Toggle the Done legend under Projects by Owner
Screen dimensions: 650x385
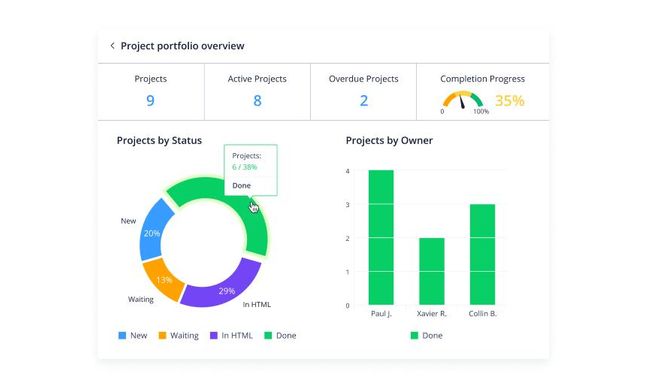[414, 335]
